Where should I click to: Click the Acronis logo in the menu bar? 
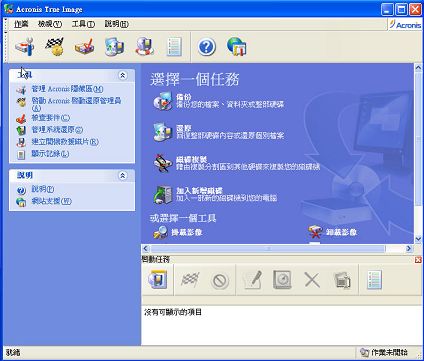(406, 24)
